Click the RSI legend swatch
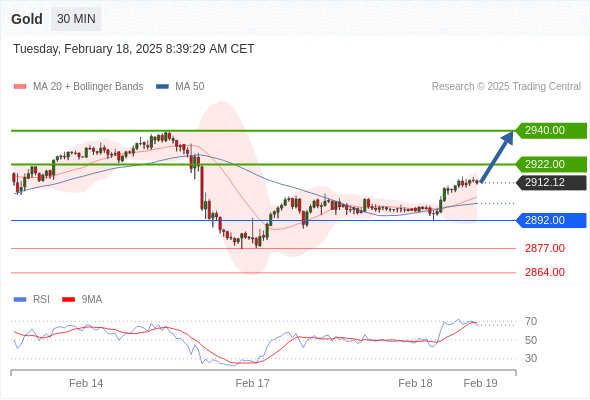 click(20, 300)
